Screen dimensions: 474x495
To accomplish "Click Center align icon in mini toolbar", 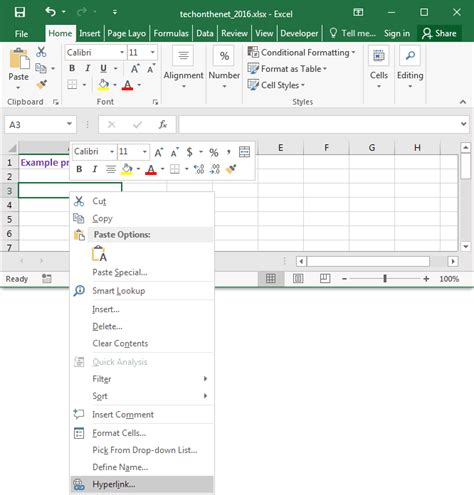I will [111, 169].
